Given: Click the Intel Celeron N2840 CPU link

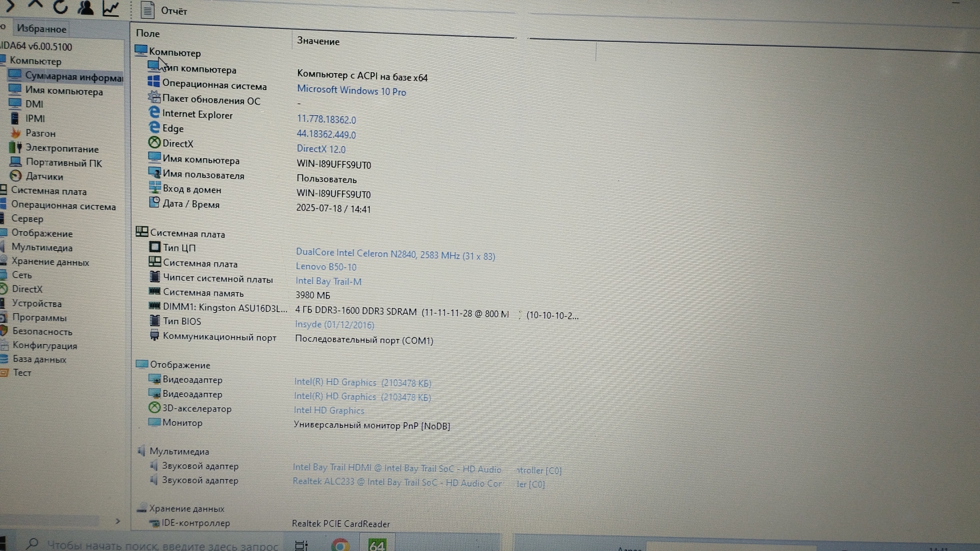Looking at the screenshot, I should coord(395,254).
